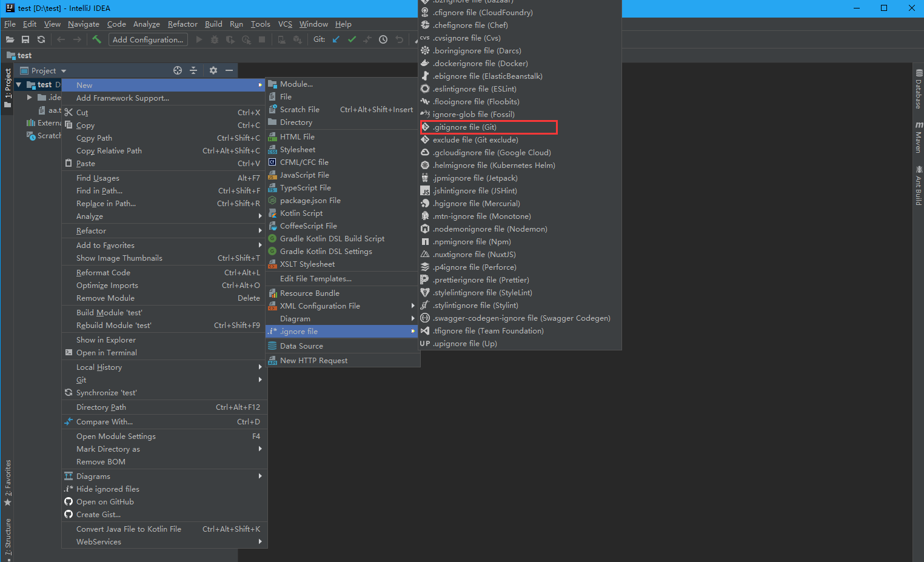Choose Open in Terminal from context menu

click(x=164, y=353)
